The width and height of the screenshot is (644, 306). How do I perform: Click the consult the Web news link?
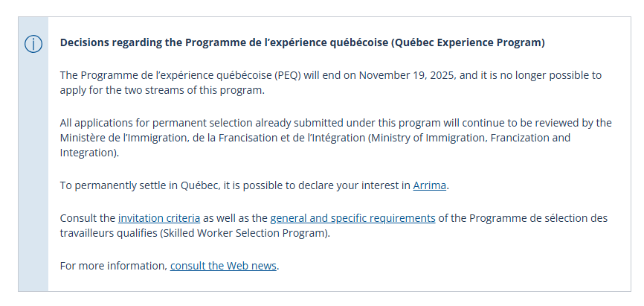coord(223,266)
